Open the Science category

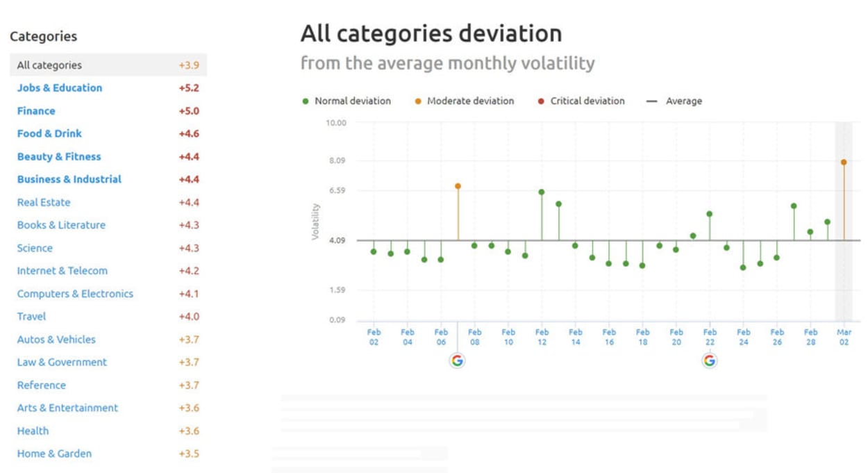(35, 248)
